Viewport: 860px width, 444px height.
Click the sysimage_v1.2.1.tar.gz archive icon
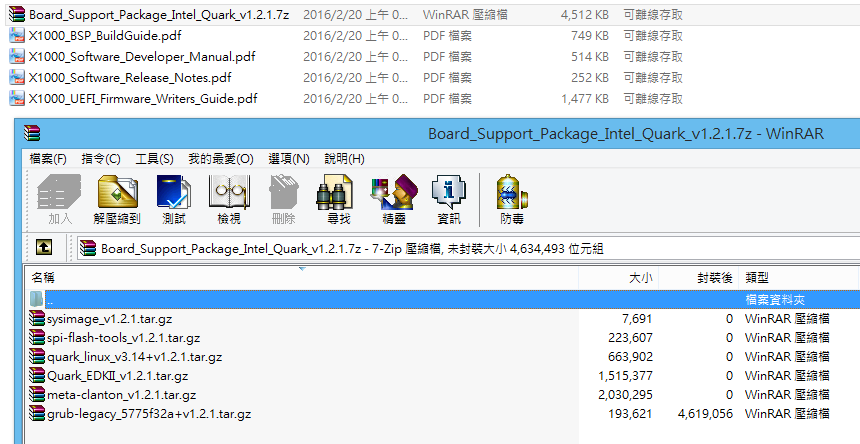tap(37, 318)
